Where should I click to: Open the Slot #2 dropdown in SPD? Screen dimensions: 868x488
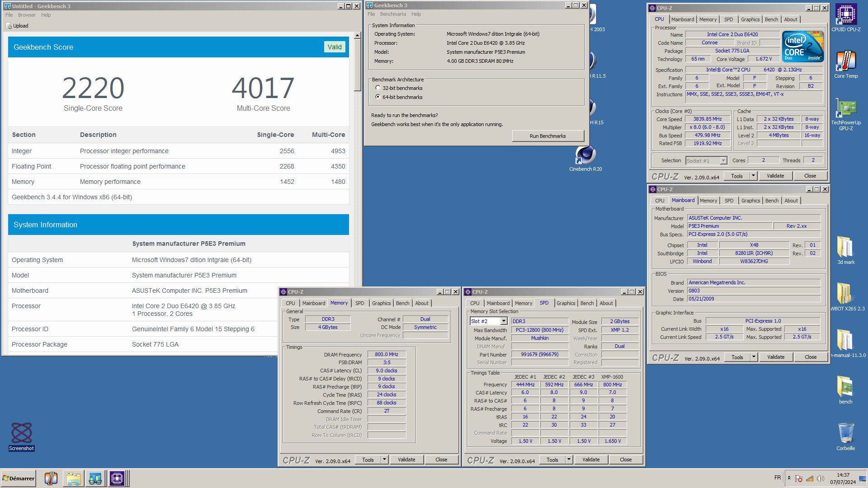pos(504,321)
